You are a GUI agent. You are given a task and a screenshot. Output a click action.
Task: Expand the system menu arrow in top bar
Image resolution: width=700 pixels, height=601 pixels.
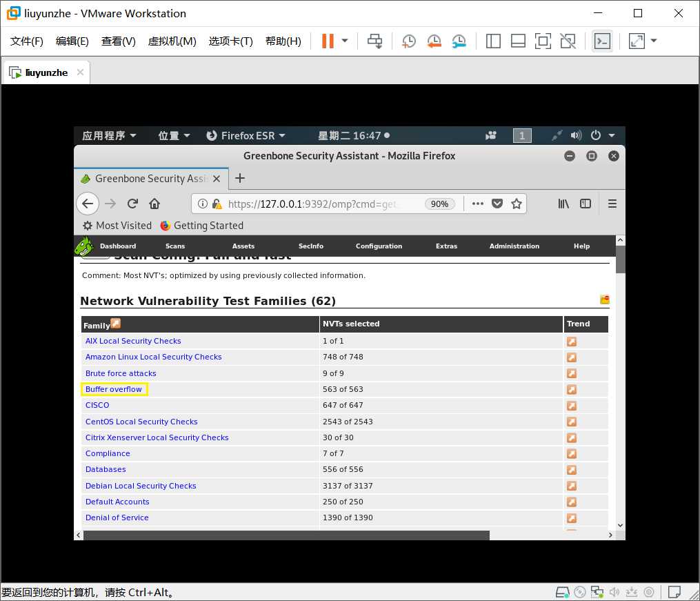point(612,135)
